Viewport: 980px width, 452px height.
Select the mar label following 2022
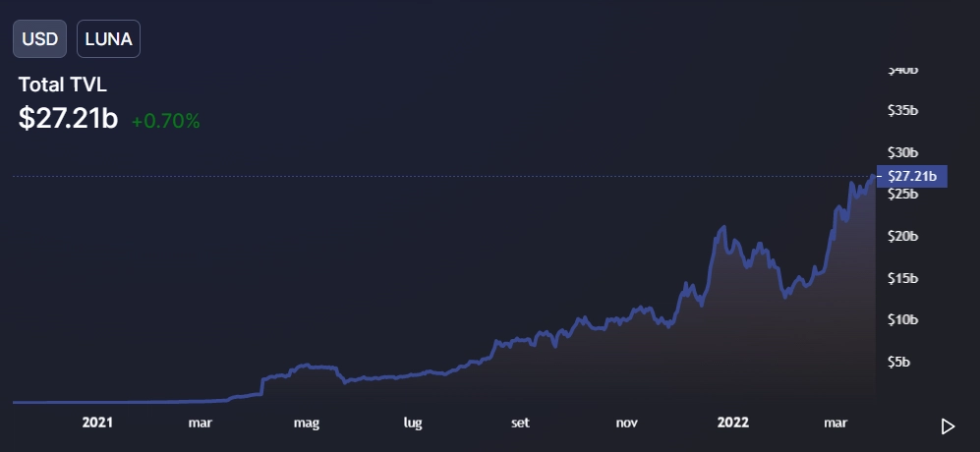click(836, 424)
